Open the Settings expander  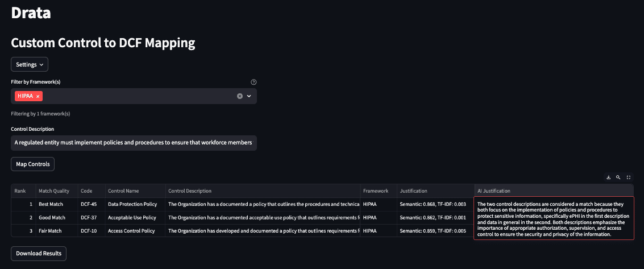[30, 64]
